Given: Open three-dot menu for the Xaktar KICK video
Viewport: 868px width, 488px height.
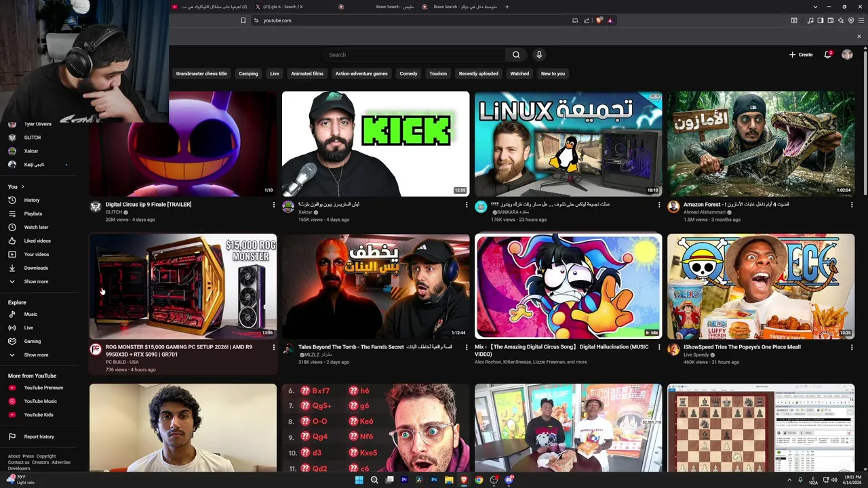Looking at the screenshot, I should pyautogui.click(x=467, y=205).
